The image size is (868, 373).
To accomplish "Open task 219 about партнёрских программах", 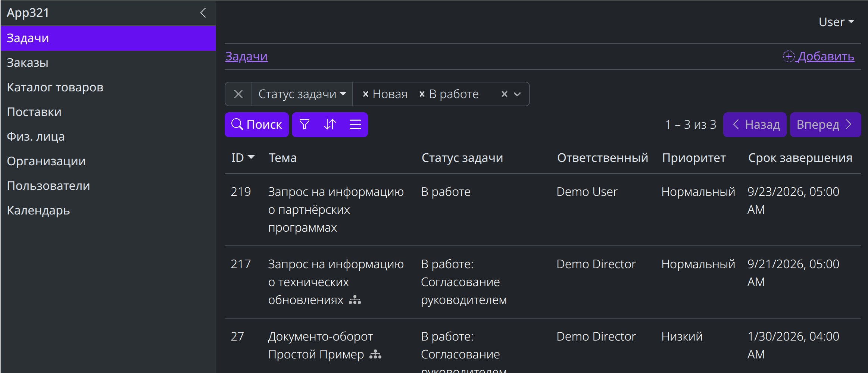I will tap(336, 210).
